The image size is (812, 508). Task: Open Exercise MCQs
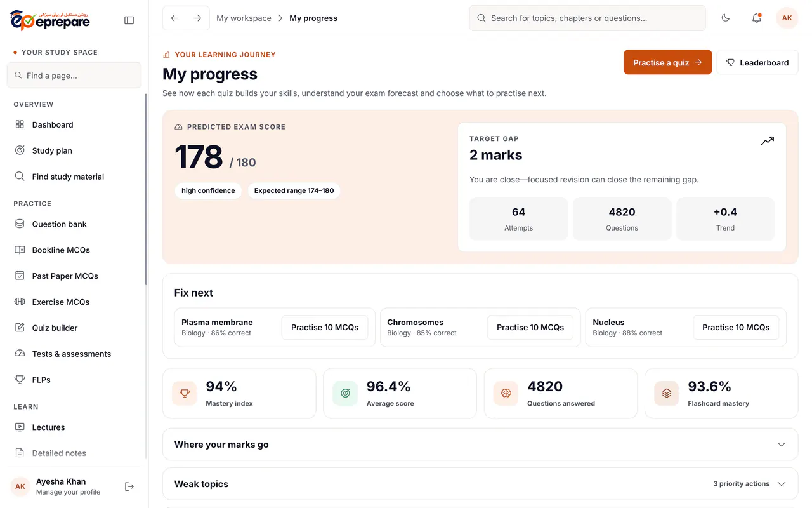click(74, 302)
